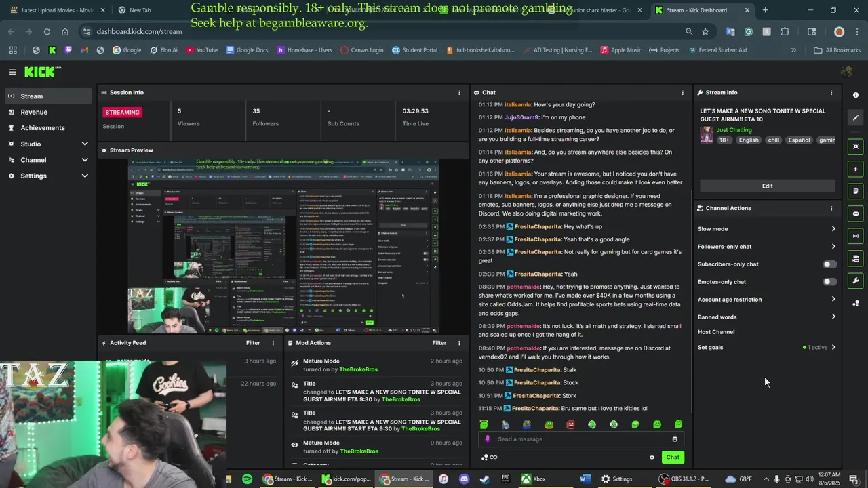Click Filter in Activity Feed

(253, 343)
